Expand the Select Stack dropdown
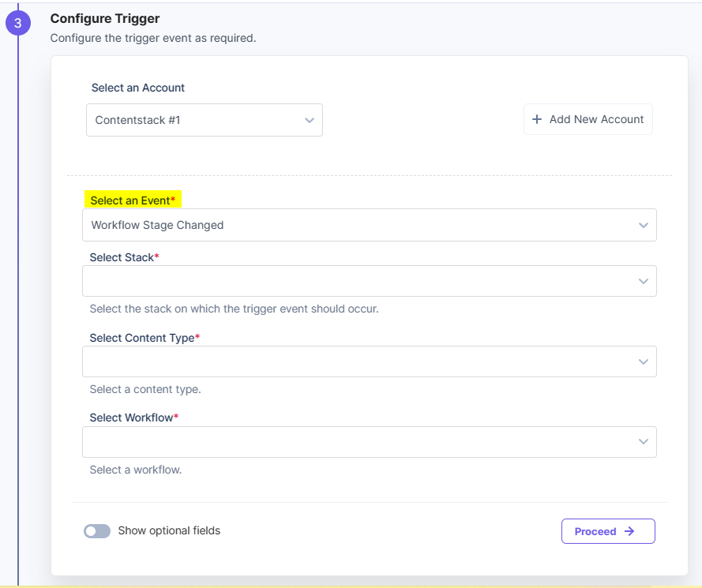The width and height of the screenshot is (702, 588). pos(370,281)
